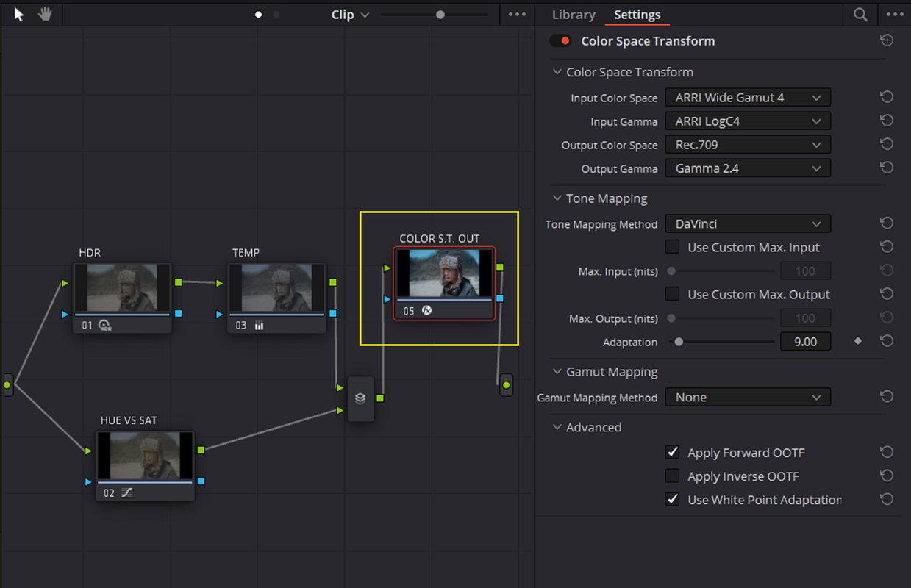Open the effects search magnifier
The height and width of the screenshot is (588, 911).
click(x=860, y=14)
